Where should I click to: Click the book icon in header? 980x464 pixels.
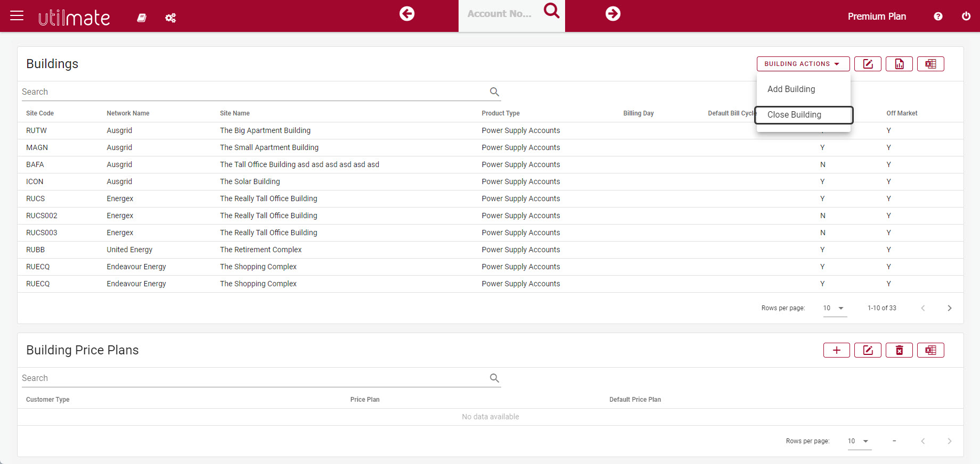click(x=142, y=18)
